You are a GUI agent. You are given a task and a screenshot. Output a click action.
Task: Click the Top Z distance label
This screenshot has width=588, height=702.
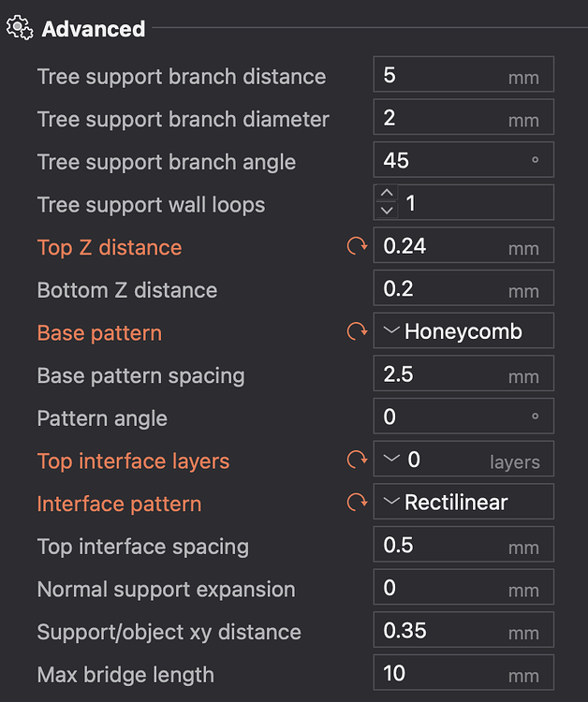110,248
